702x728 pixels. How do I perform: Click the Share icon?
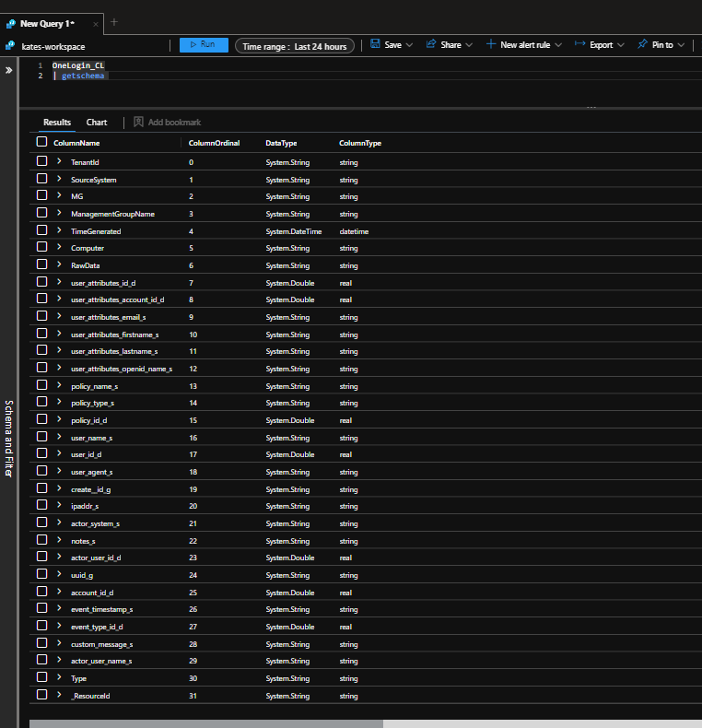(431, 43)
